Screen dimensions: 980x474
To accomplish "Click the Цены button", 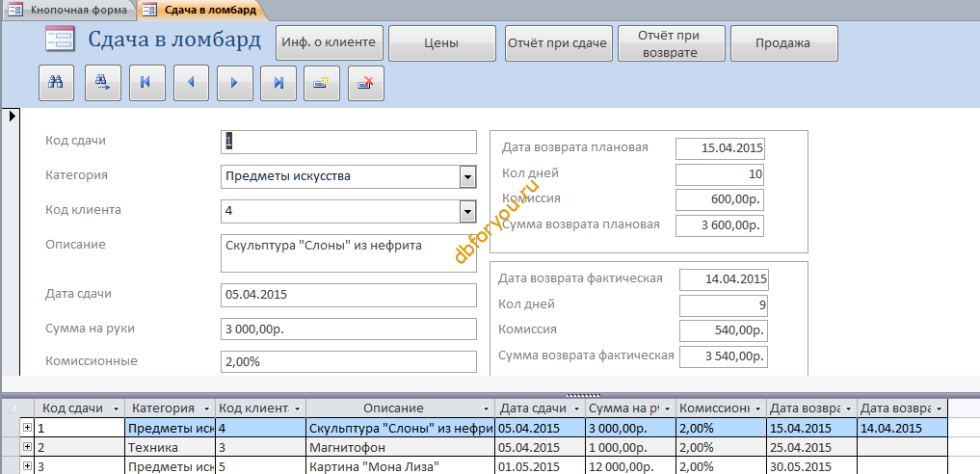I will 442,43.
